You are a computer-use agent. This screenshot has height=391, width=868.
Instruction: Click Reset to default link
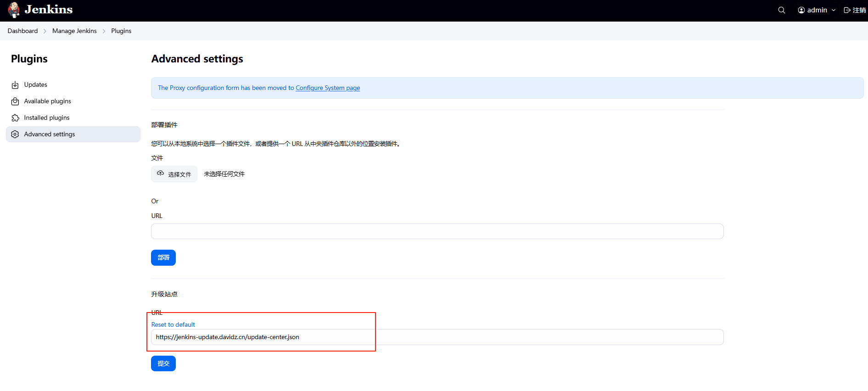click(173, 325)
